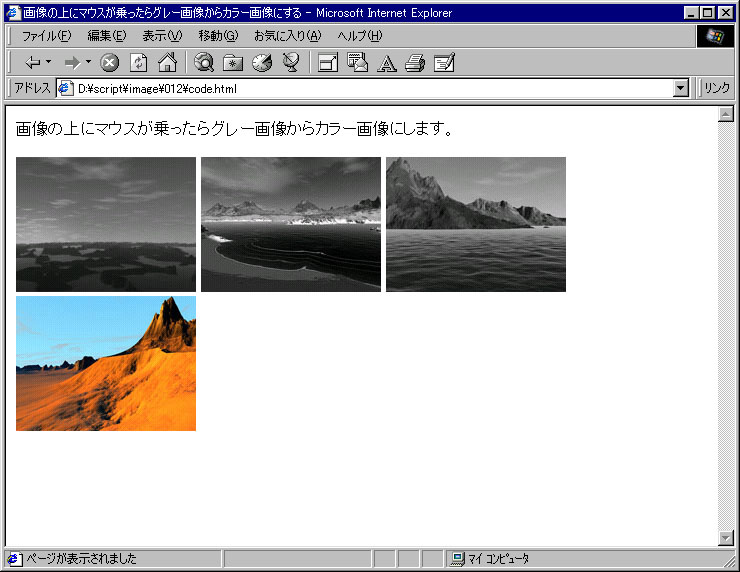This screenshot has width=740, height=572.
Task: Expand the address bar dropdown list
Action: [x=681, y=88]
